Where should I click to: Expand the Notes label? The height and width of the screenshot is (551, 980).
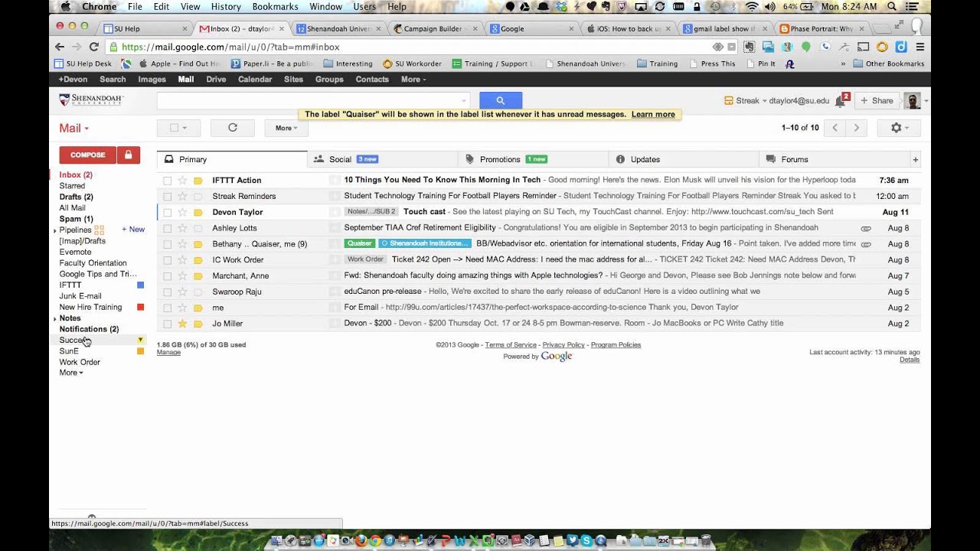pyautogui.click(x=55, y=318)
